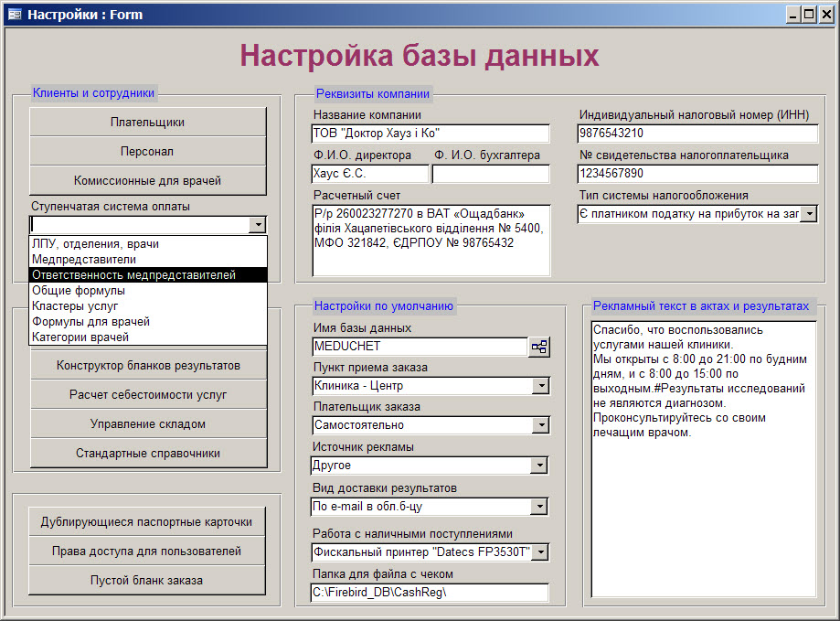This screenshot has height=621, width=840.
Task: Click Права доступа для пользователей
Action: (x=147, y=551)
